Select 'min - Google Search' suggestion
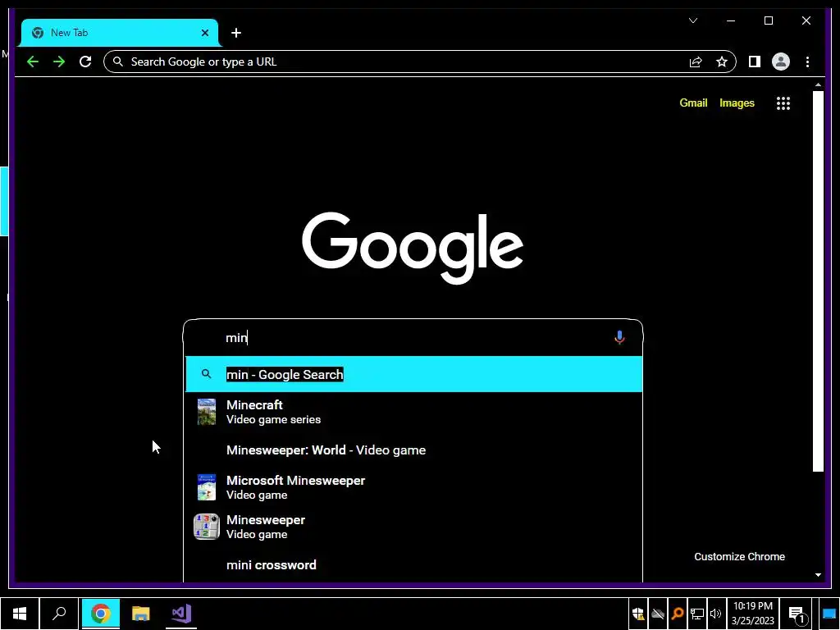840x630 pixels. coord(413,374)
